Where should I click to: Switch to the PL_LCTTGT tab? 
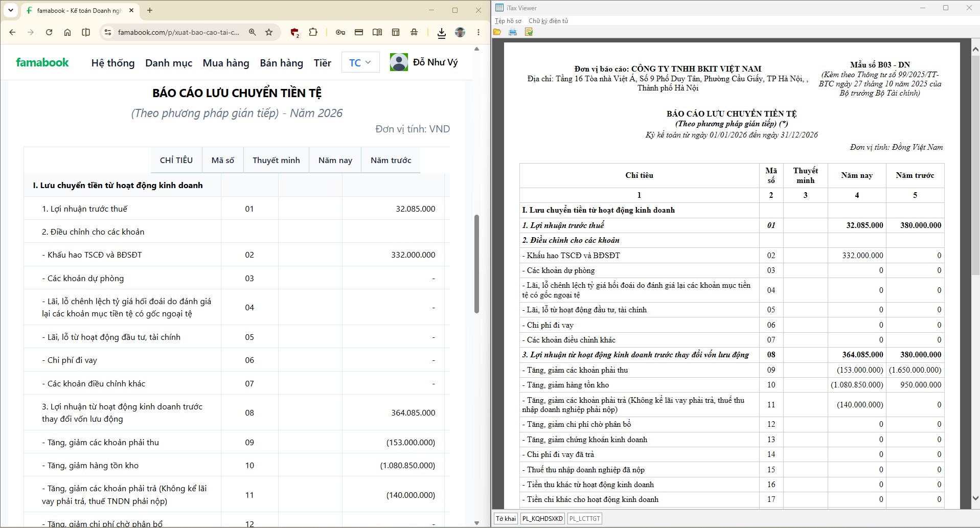pos(584,518)
